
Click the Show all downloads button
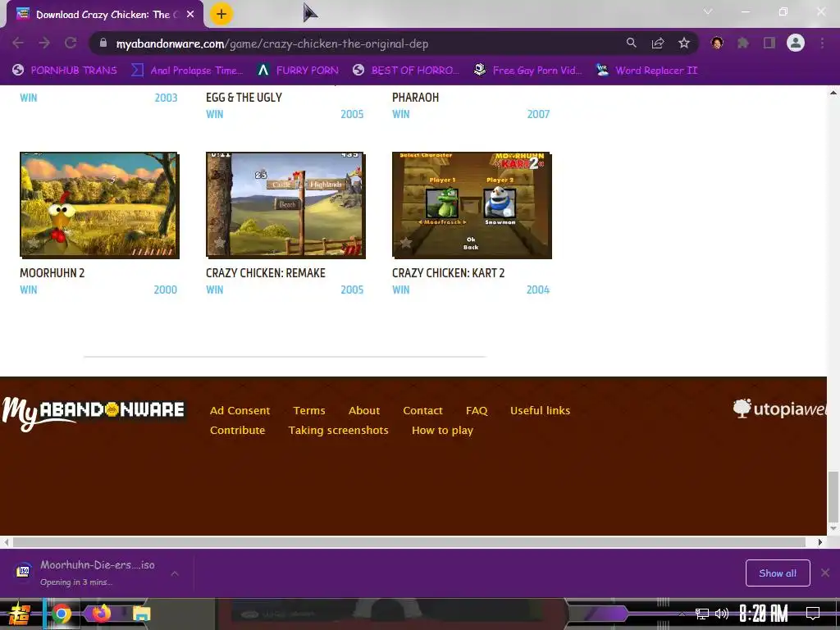coord(778,573)
